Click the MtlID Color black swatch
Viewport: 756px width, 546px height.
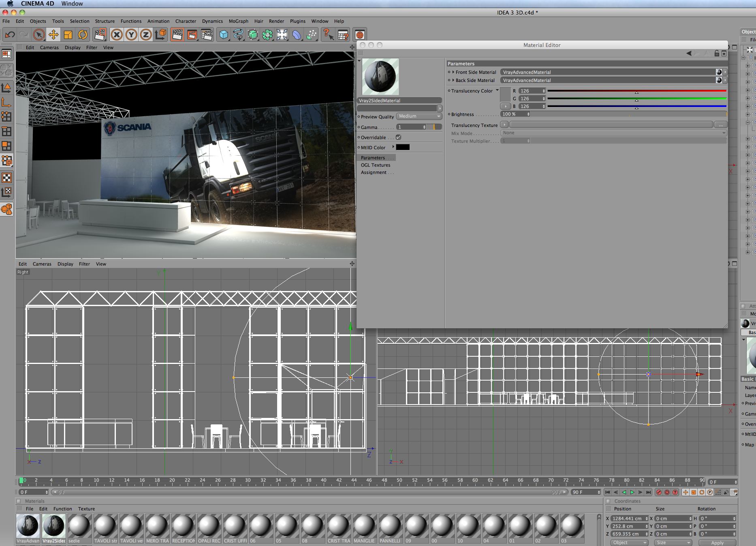pos(403,147)
